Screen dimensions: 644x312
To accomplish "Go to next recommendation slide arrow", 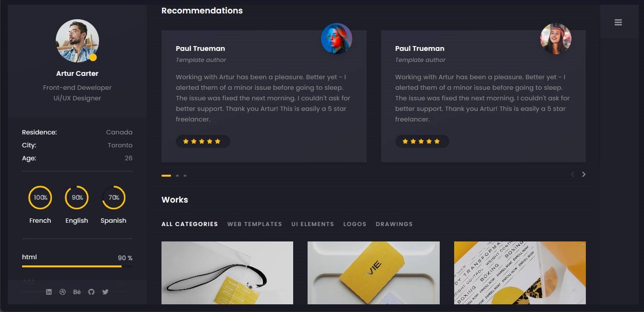I will [x=583, y=174].
